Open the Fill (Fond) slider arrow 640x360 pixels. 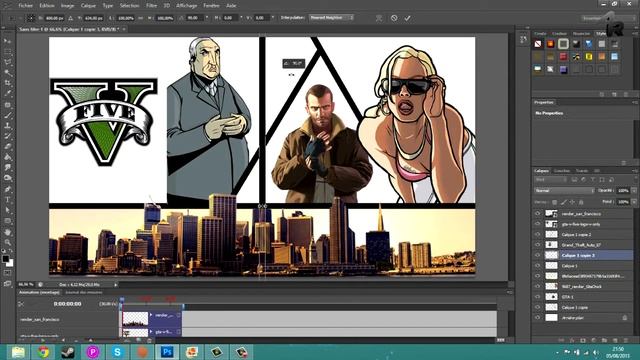tap(634, 202)
